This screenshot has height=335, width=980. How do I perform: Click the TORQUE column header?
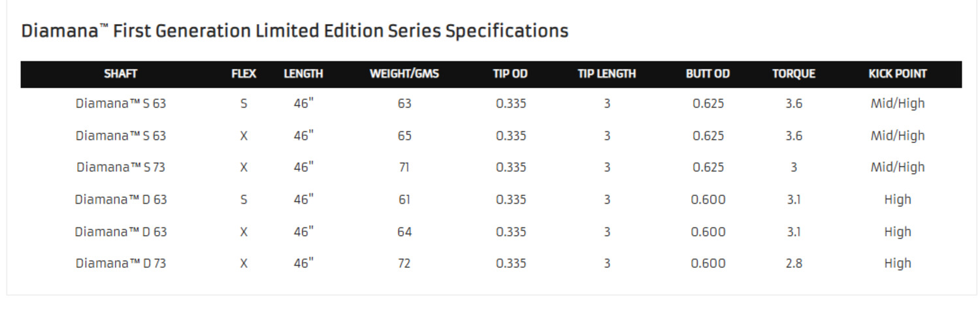pyautogui.click(x=794, y=74)
